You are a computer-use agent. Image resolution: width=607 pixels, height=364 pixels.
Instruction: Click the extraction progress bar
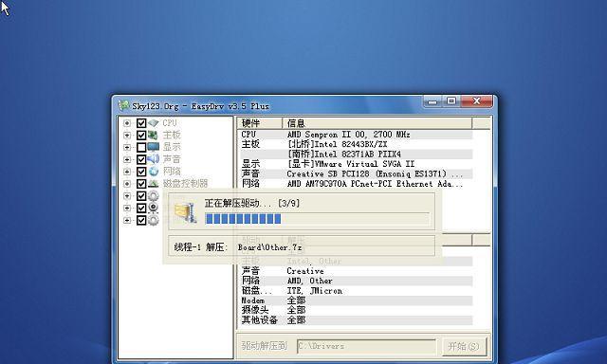click(x=317, y=219)
